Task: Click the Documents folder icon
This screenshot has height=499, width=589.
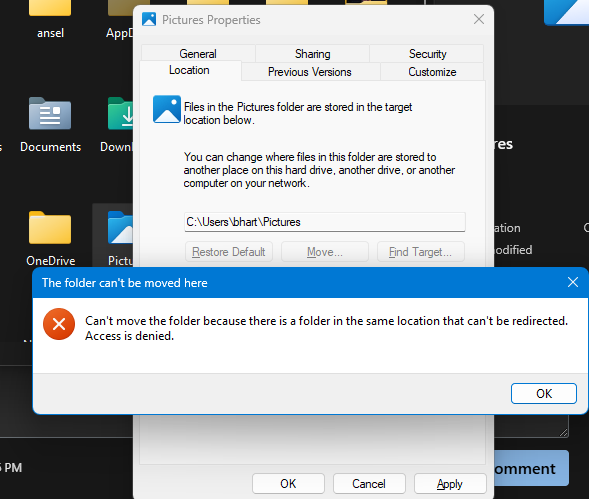Action: [x=50, y=113]
